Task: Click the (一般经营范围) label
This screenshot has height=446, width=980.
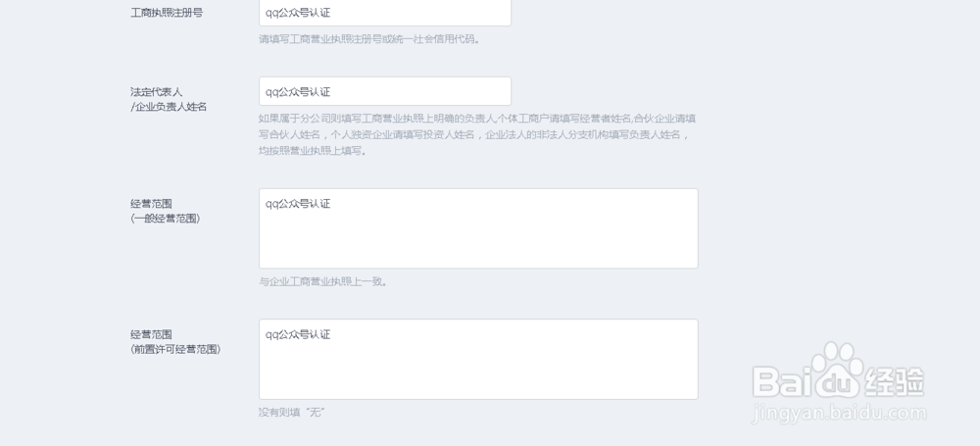Action: pos(166,219)
